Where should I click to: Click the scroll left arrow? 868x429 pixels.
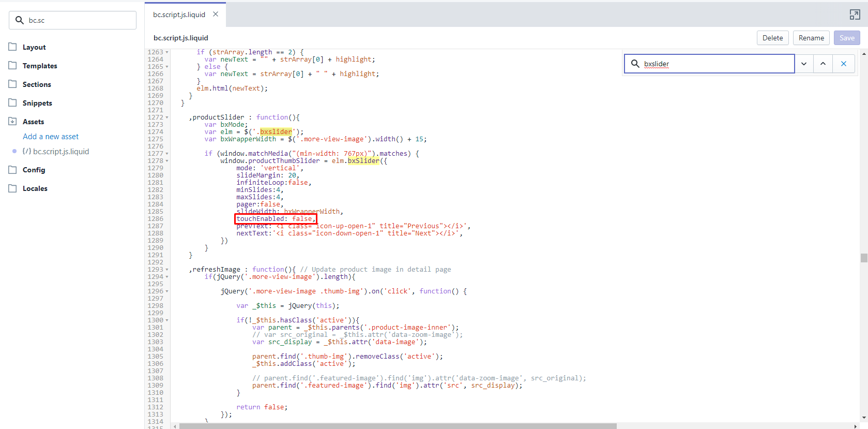click(x=175, y=426)
